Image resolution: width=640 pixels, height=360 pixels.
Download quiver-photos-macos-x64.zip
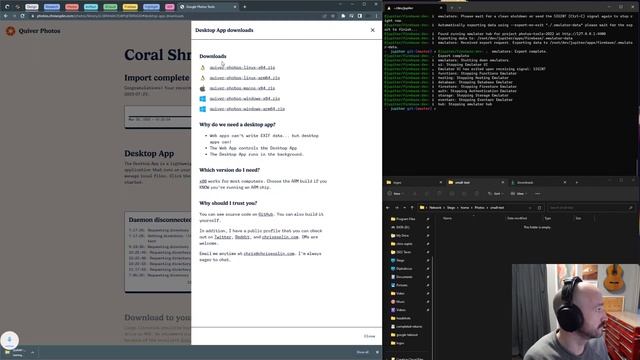pos(242,88)
